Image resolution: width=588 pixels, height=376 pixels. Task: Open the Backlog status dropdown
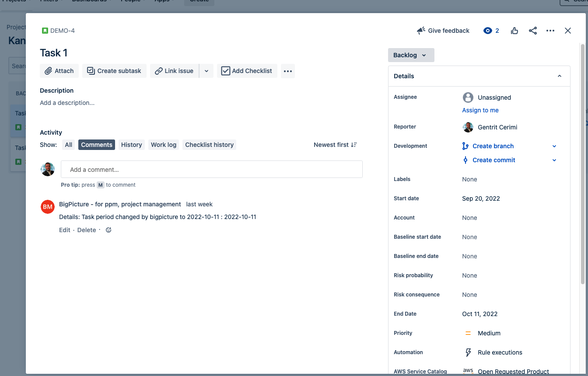[411, 55]
